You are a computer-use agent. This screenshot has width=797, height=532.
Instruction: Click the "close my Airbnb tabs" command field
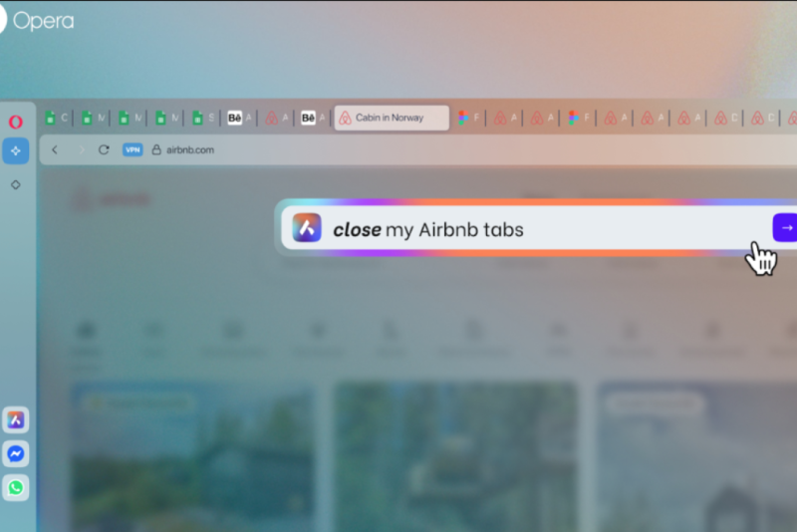click(x=538, y=230)
